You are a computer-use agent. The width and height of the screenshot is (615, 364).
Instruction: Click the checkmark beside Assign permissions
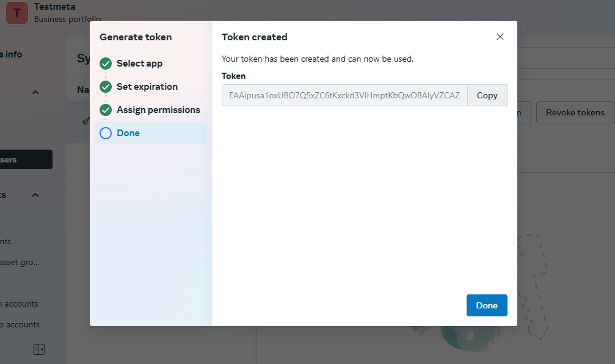(105, 109)
